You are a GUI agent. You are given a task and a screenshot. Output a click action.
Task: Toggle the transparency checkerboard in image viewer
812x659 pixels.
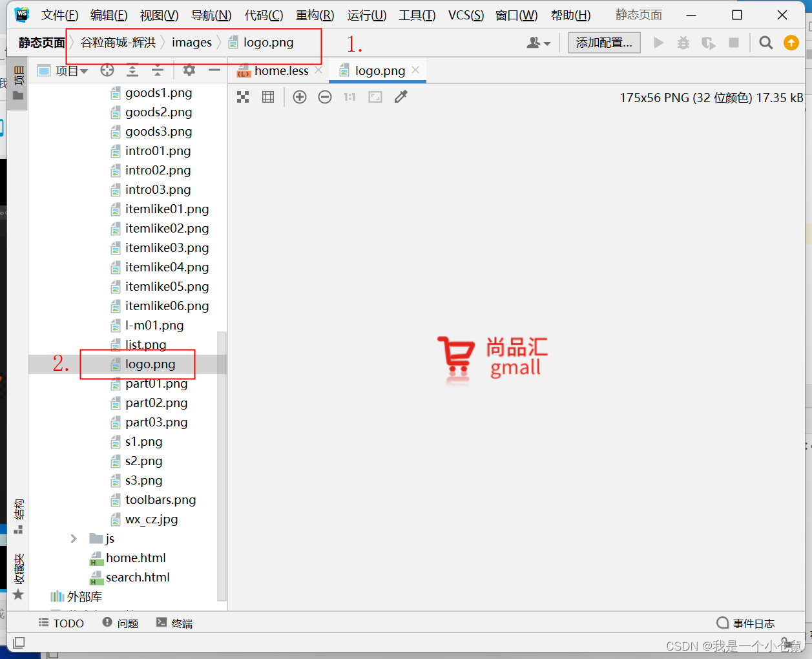(243, 96)
